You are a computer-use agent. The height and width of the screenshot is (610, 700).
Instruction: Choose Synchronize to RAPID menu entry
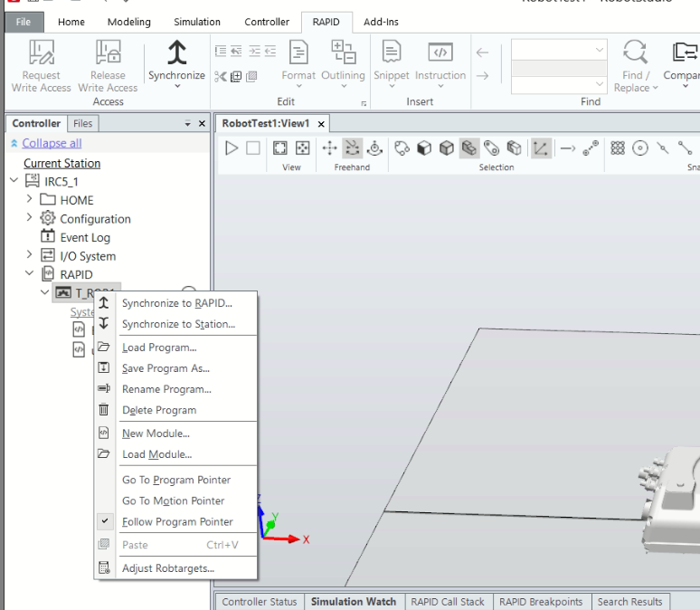[177, 303]
